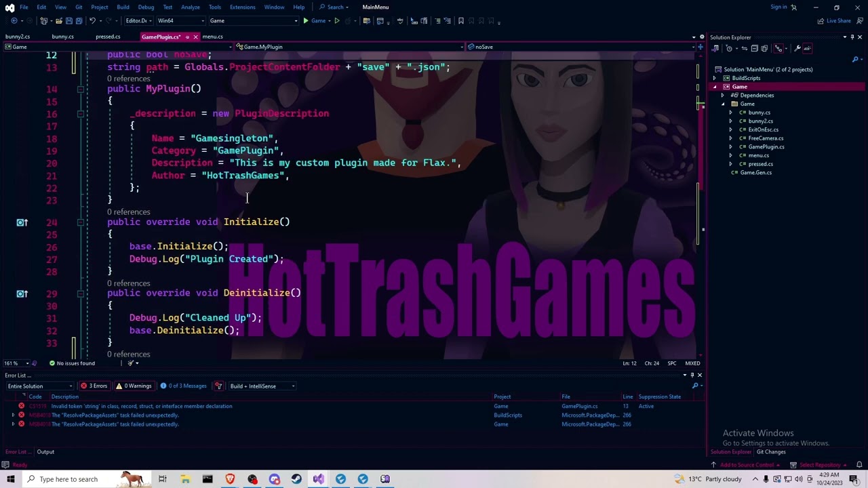
Task: Open Steam from the Windows taskbar
Action: point(296,479)
